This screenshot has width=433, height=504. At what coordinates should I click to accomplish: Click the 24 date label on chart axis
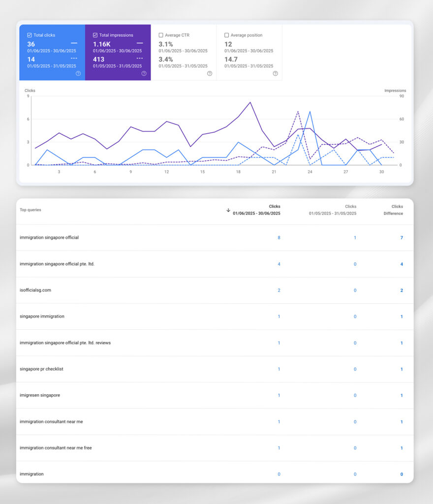click(x=309, y=172)
